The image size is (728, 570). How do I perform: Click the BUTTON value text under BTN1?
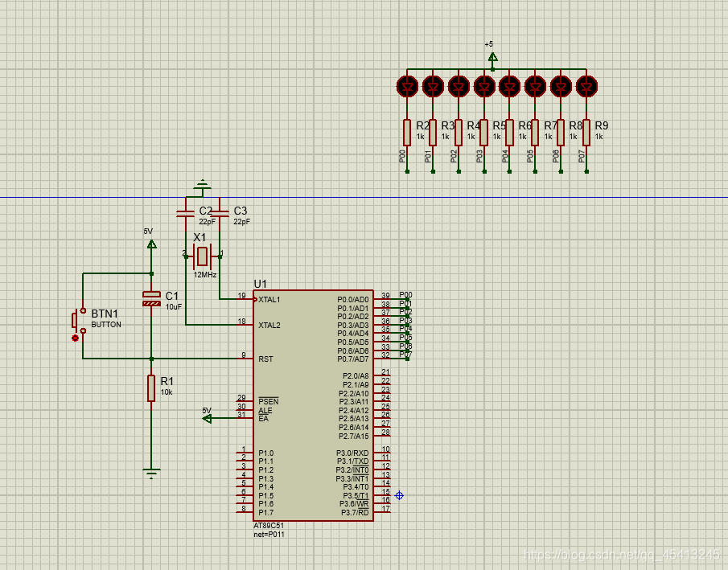106,325
